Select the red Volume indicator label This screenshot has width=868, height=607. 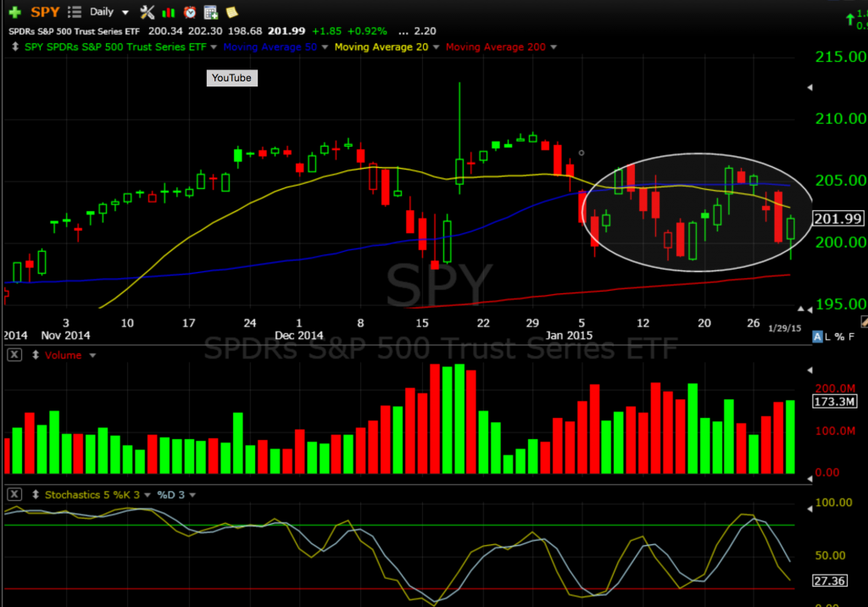pyautogui.click(x=63, y=355)
